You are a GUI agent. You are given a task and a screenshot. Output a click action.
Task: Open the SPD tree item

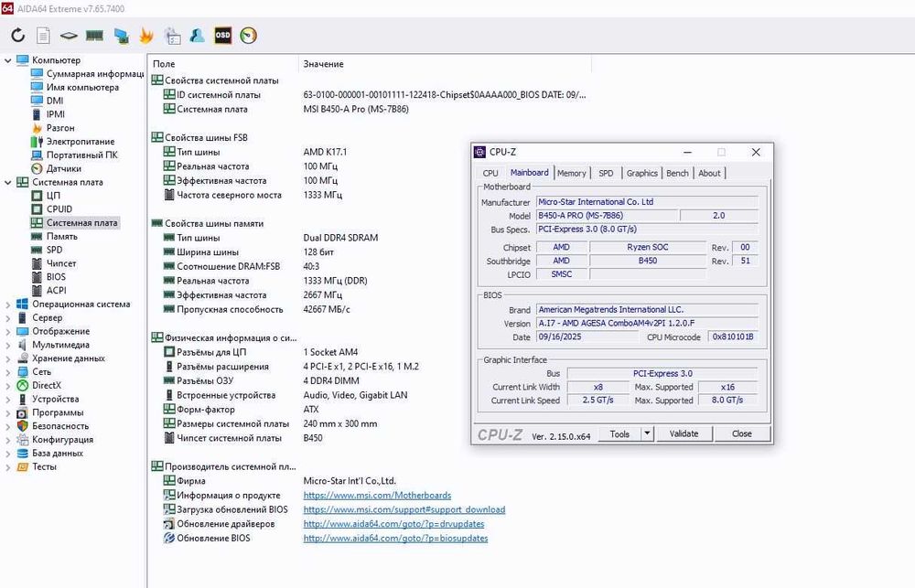pos(54,250)
